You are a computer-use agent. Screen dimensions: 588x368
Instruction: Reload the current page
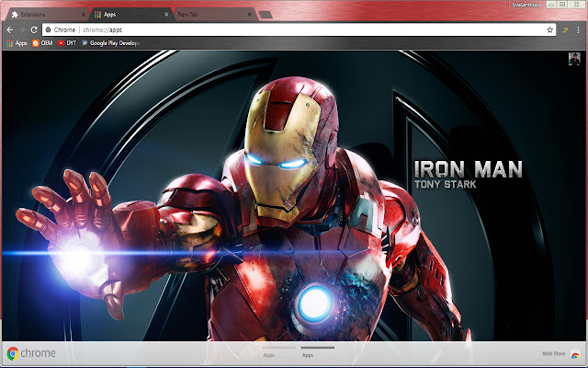pyautogui.click(x=34, y=29)
